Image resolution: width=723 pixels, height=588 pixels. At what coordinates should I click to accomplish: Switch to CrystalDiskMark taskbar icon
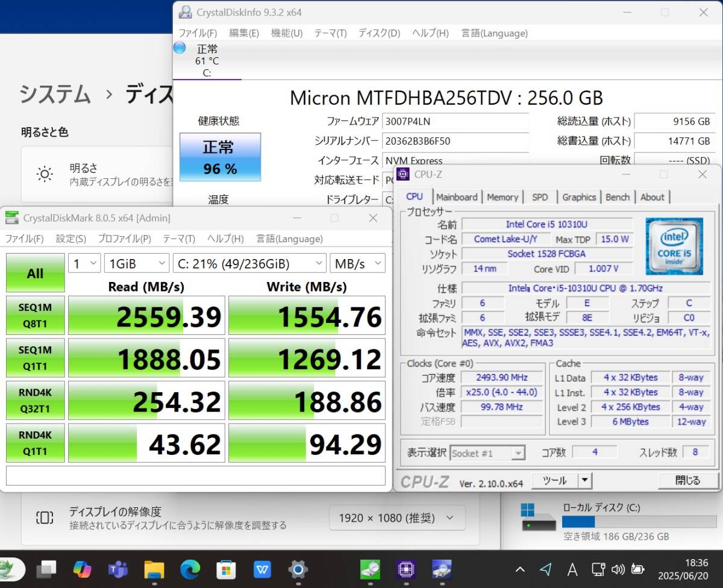[x=370, y=569]
